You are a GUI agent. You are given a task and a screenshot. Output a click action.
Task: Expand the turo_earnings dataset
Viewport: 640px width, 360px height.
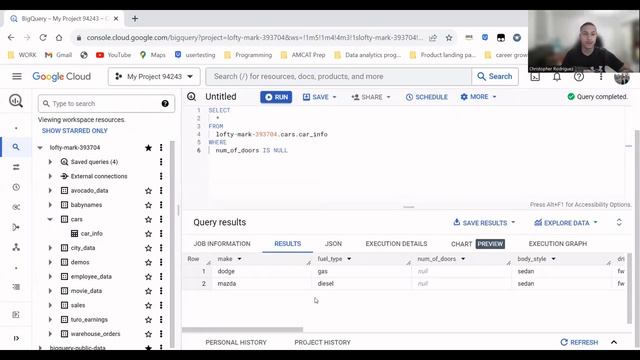50,320
